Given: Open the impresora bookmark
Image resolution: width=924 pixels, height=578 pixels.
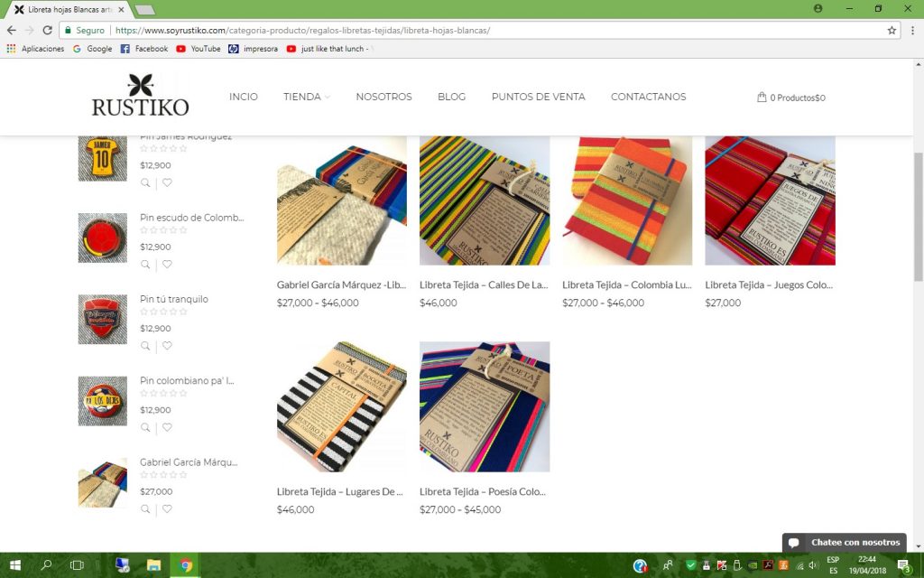Looking at the screenshot, I should (254, 49).
